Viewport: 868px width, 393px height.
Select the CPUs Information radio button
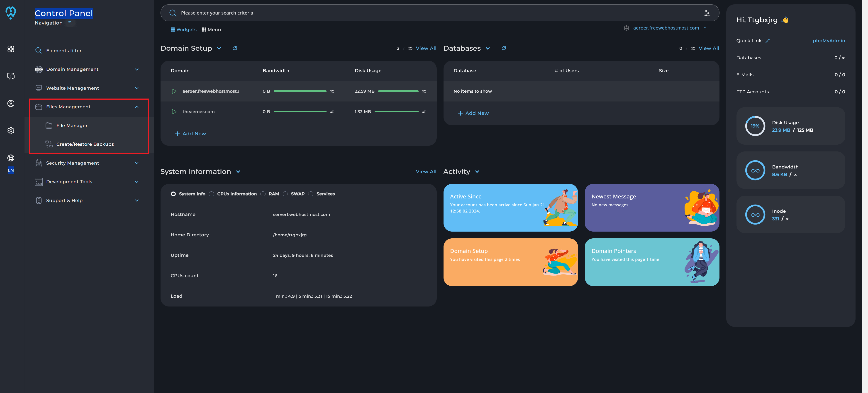click(212, 194)
